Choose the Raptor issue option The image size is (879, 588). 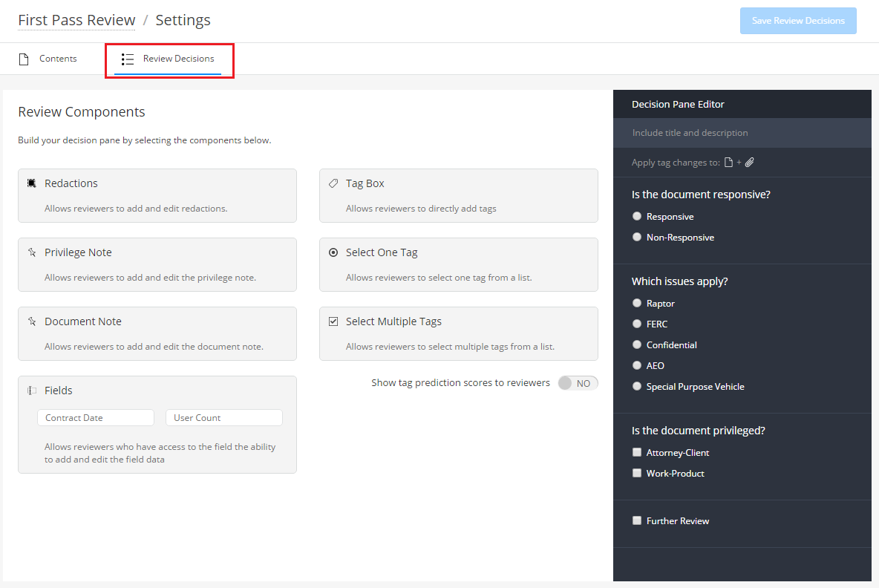coord(637,303)
